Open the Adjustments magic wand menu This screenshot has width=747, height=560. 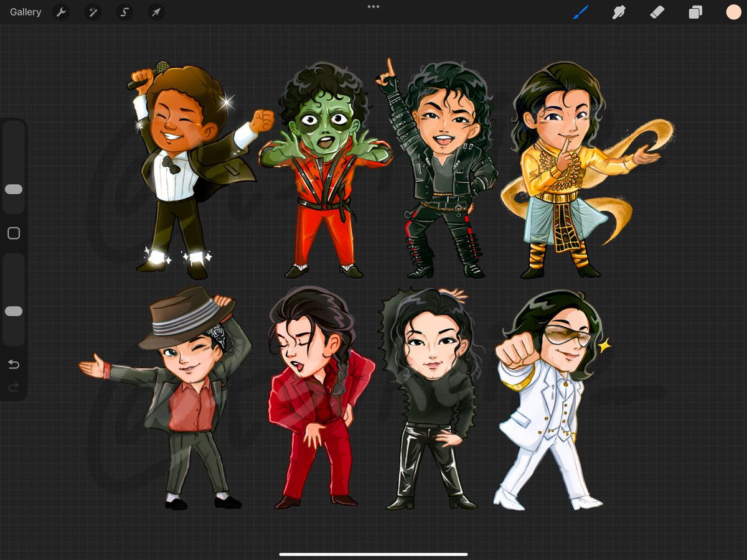click(x=93, y=12)
